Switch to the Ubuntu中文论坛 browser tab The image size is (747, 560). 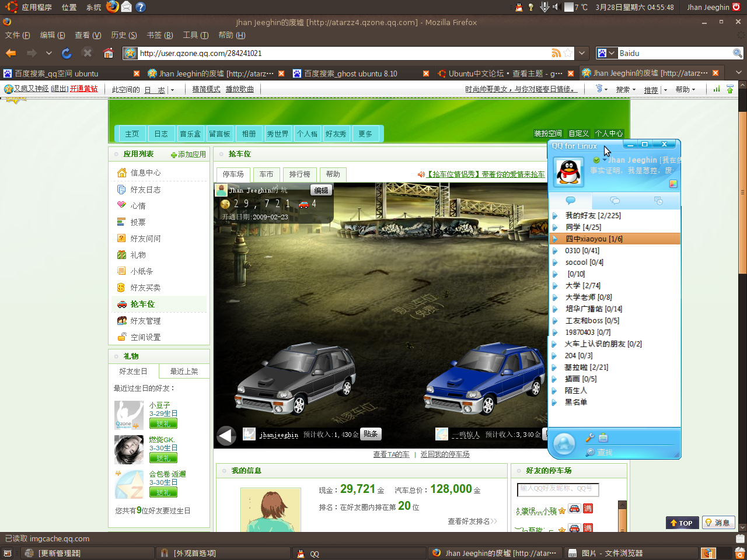505,73
